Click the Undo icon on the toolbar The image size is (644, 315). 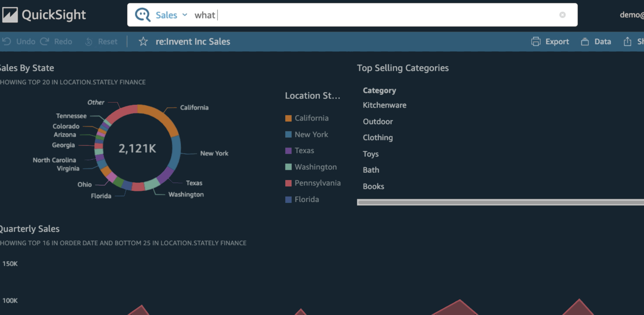point(7,42)
